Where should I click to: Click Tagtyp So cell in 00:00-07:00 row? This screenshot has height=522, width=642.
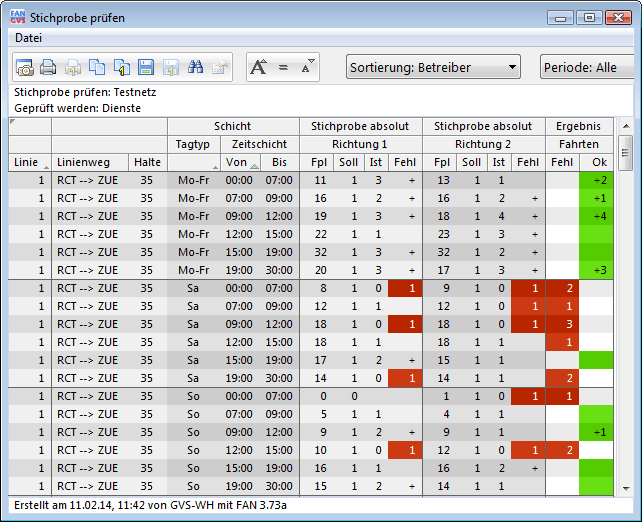193,396
